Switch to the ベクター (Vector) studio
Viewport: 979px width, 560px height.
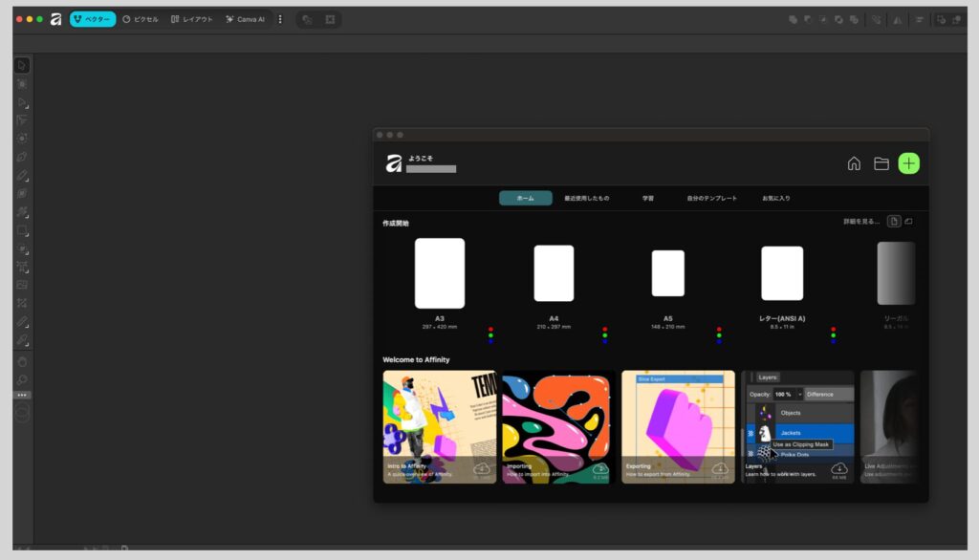93,19
